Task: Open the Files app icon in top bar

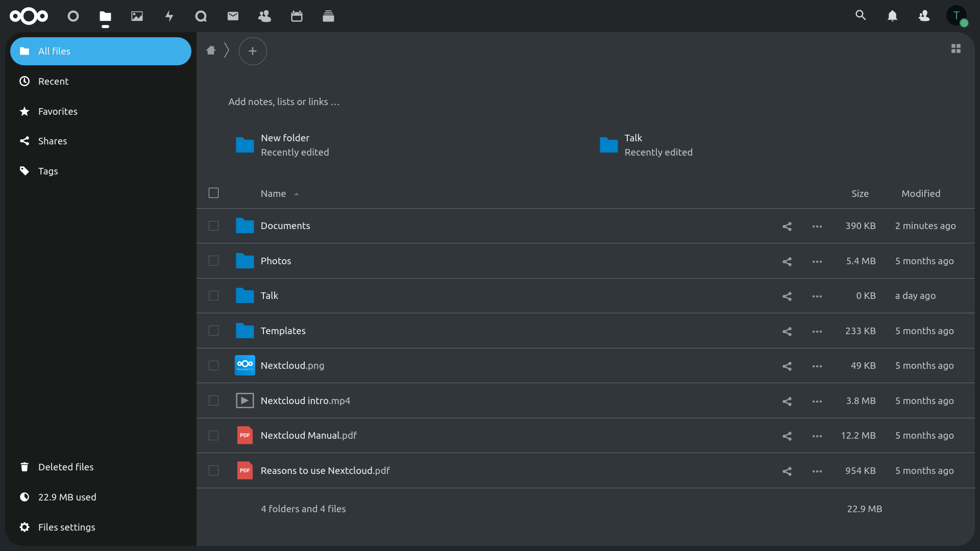Action: pyautogui.click(x=105, y=16)
